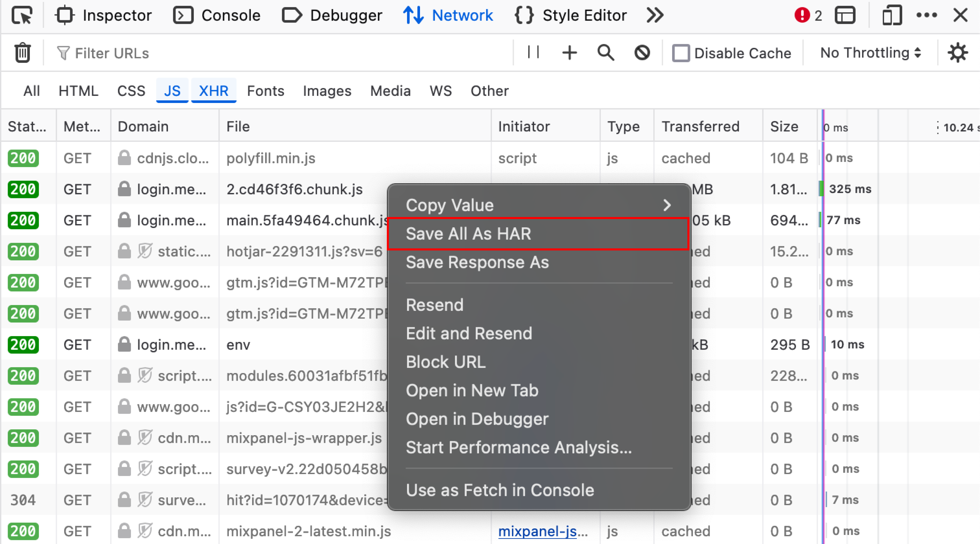Select the mixpanel-js-wrapper.js request

coord(304,438)
